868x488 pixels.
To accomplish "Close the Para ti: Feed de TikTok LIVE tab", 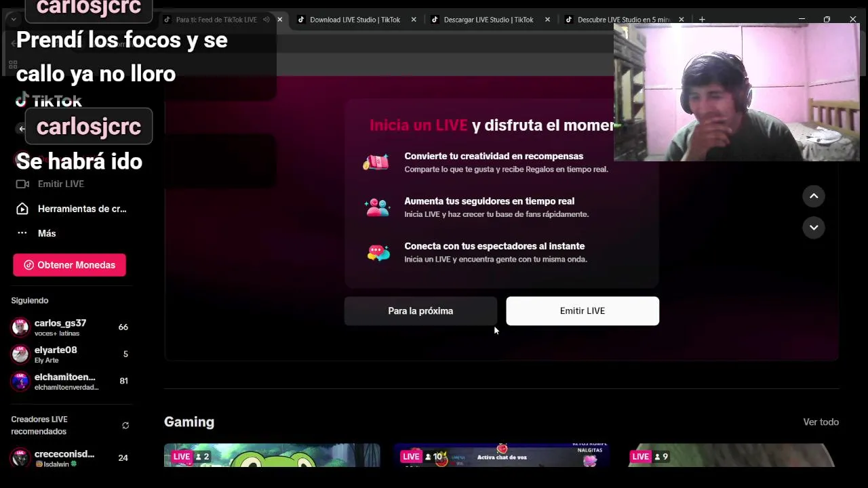I will (x=279, y=20).
